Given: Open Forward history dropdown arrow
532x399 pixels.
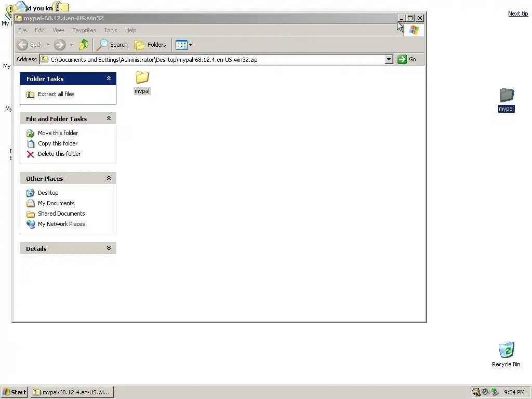Looking at the screenshot, I should tap(71, 45).
